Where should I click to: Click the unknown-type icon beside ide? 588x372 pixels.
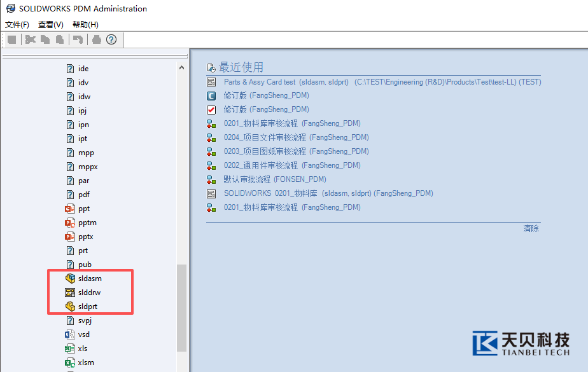click(70, 69)
